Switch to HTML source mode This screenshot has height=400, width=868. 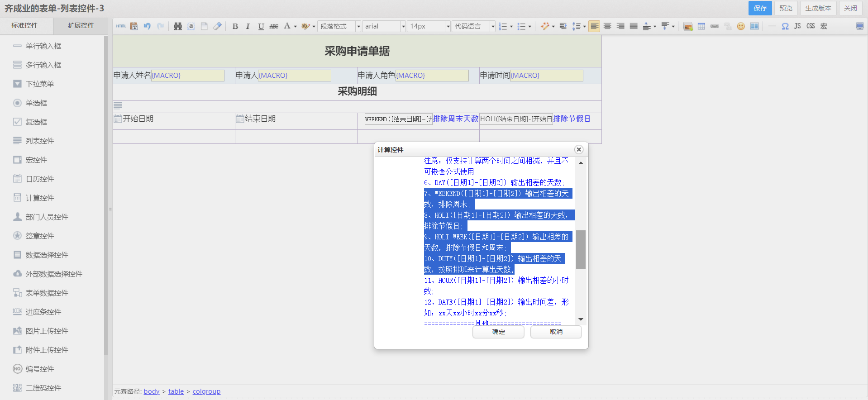click(121, 26)
